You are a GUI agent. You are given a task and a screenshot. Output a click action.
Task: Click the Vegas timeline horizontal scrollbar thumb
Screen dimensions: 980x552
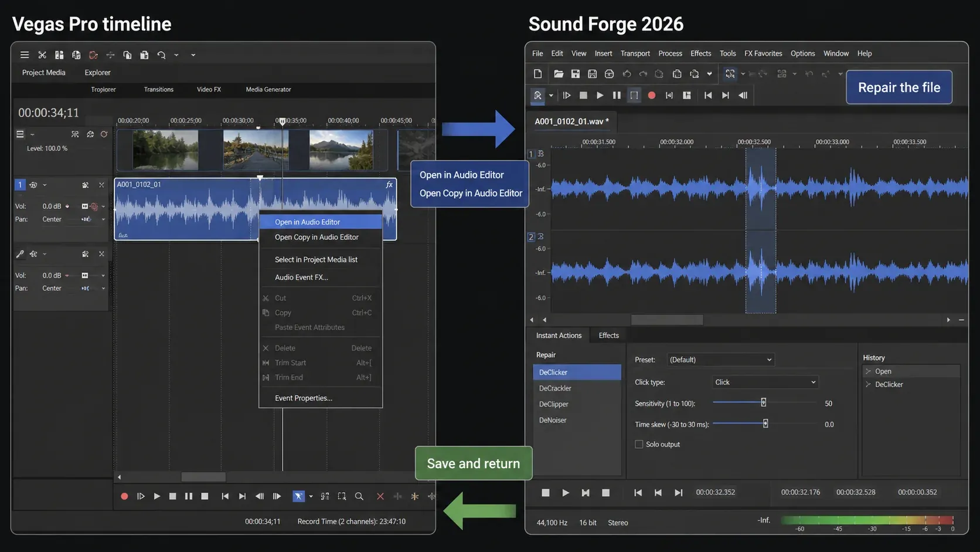203,477
